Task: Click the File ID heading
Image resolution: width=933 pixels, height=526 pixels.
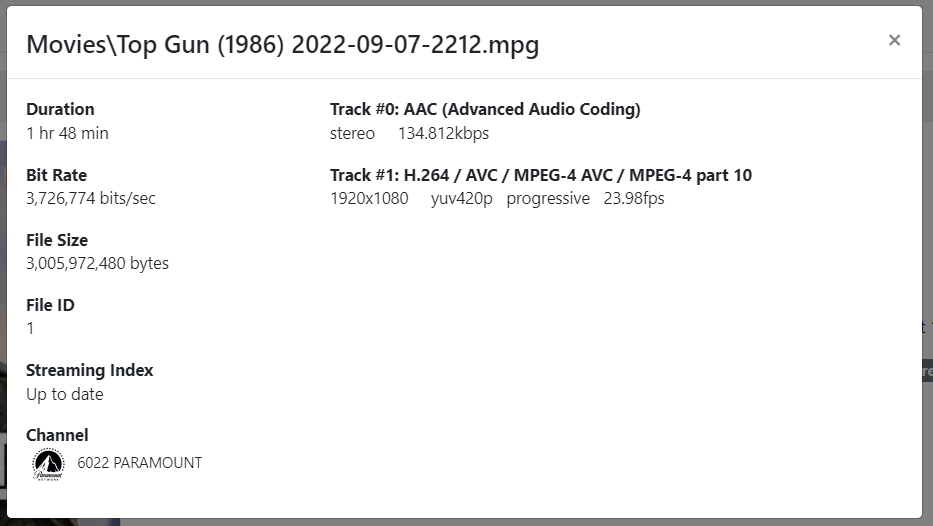Action: click(50, 305)
